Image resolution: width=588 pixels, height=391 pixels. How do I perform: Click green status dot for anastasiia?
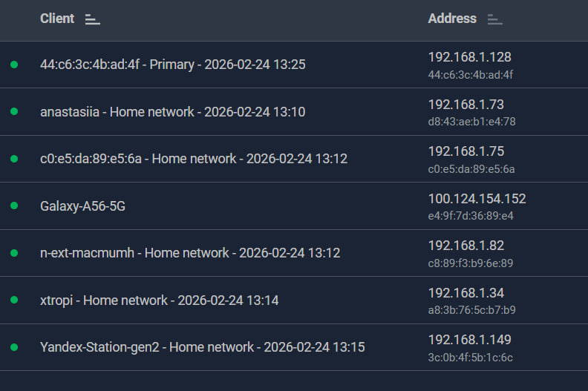coord(13,112)
